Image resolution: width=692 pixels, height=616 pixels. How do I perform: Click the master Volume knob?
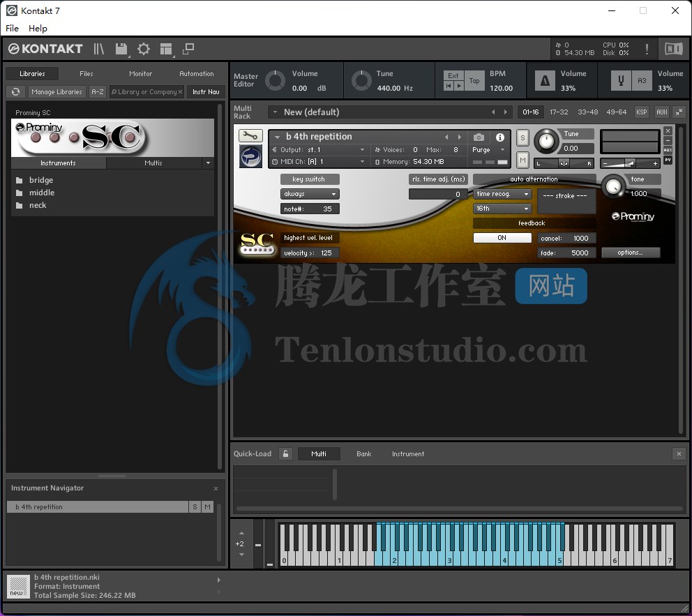(x=275, y=81)
